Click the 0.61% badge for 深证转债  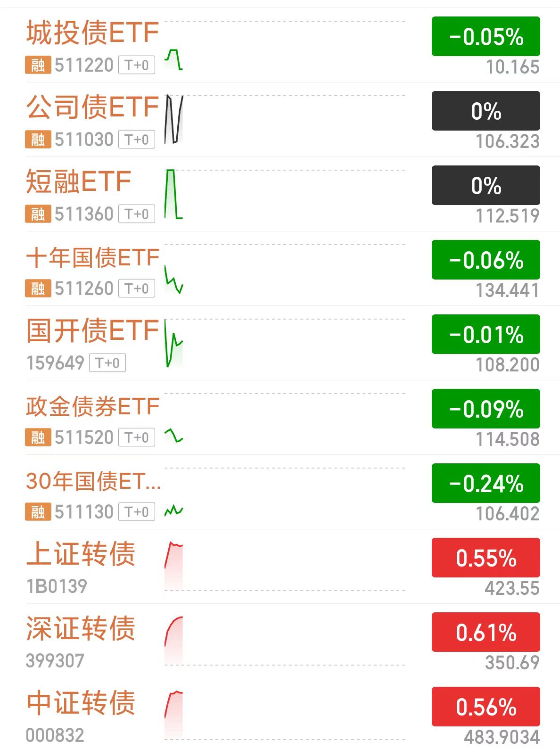[486, 632]
